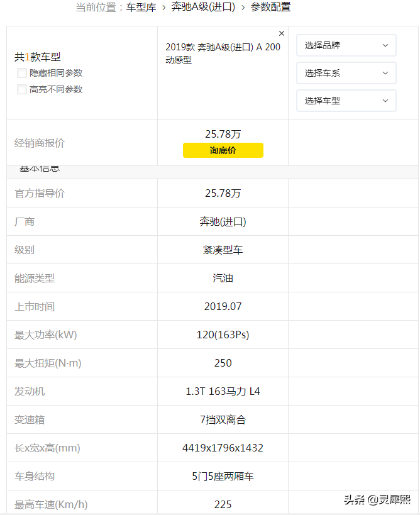This screenshot has height=515, width=420.
Task: Toggle the 高亮不同参数 checkbox
Action: [x=22, y=89]
